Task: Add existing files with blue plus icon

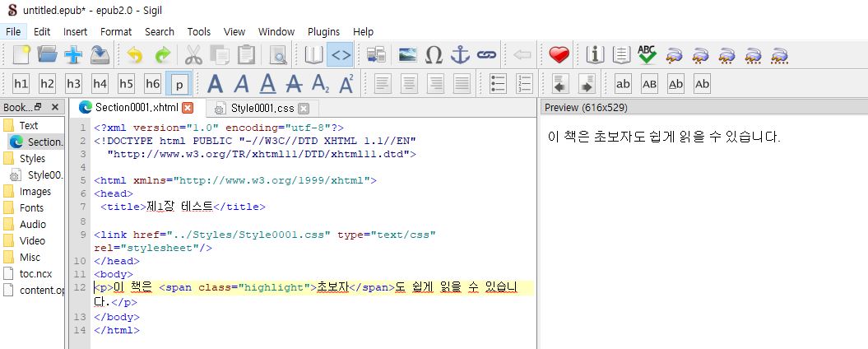Action: tap(73, 55)
